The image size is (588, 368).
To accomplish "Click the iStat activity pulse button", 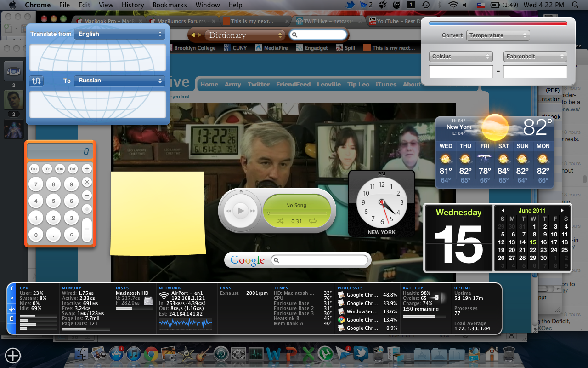I will (12, 309).
